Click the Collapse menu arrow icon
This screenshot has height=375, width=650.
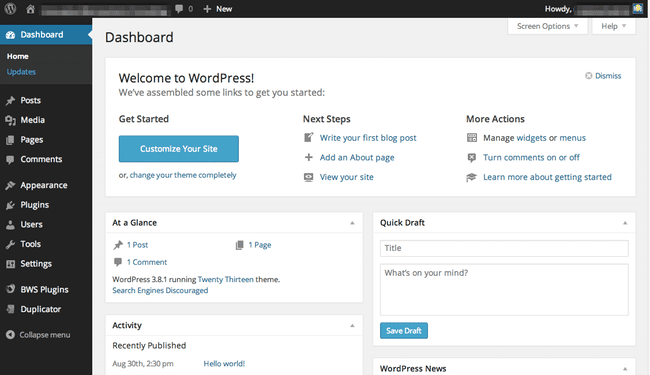(10, 335)
